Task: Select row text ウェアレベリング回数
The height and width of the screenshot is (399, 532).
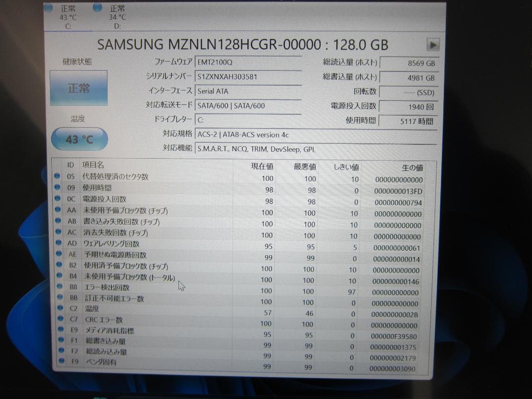Action: pos(112,244)
